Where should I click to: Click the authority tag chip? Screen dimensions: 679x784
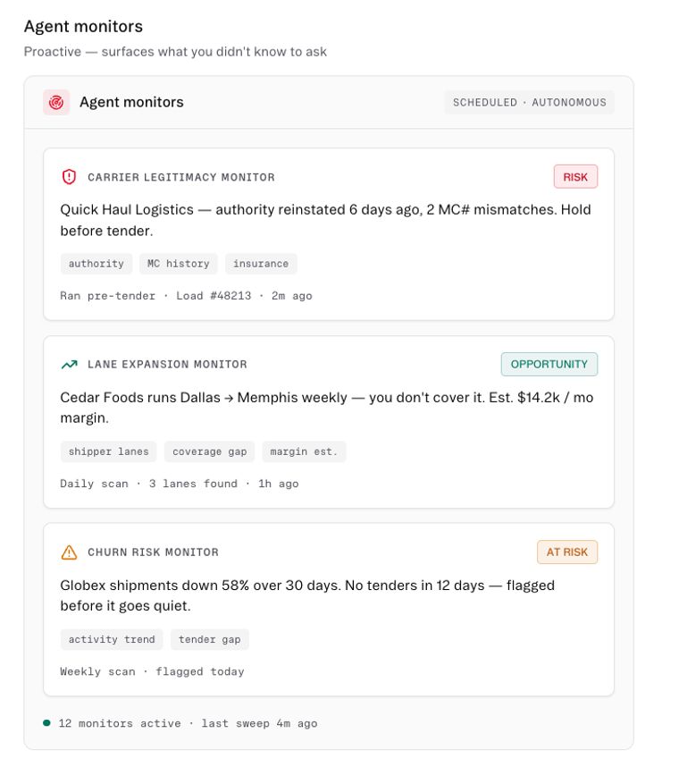pos(96,264)
